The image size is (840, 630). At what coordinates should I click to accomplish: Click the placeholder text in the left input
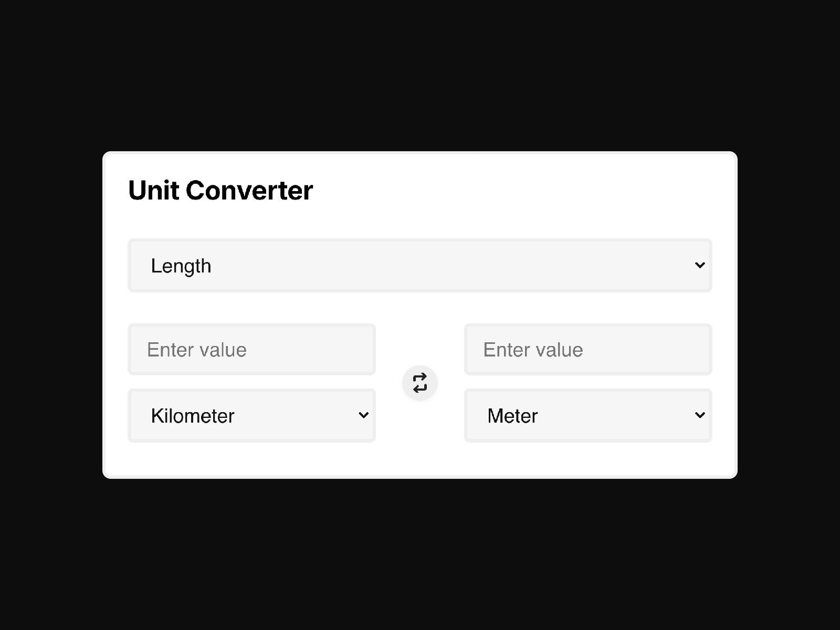click(x=197, y=350)
